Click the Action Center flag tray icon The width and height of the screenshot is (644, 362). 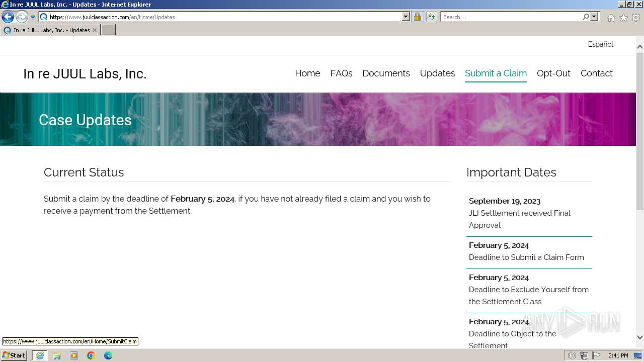coord(596,355)
